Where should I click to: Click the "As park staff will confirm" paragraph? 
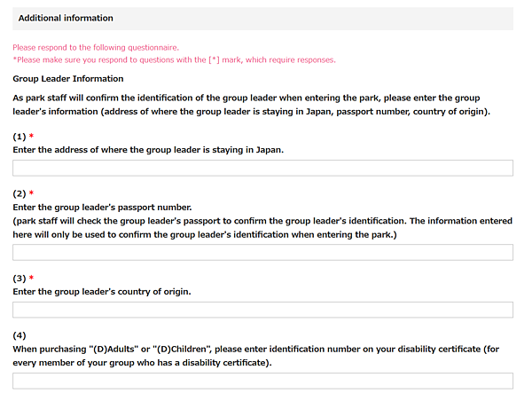tap(252, 105)
